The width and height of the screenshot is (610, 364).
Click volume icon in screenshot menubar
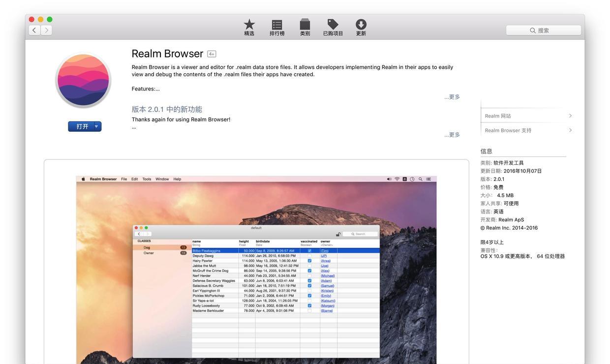389,179
